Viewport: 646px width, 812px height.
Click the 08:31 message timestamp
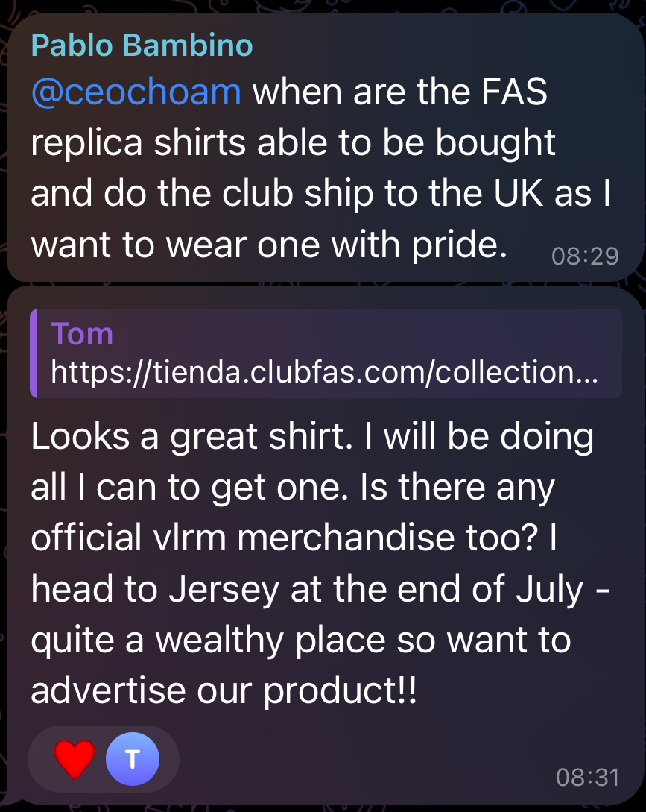587,777
